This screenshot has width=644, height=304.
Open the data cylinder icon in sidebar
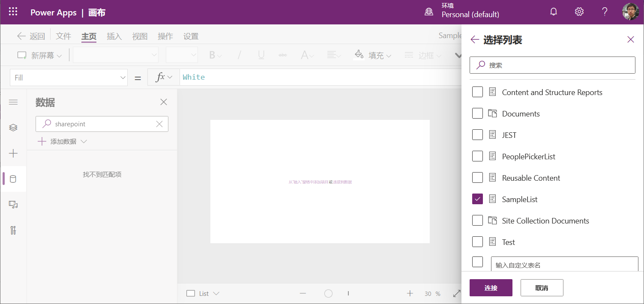(x=13, y=179)
